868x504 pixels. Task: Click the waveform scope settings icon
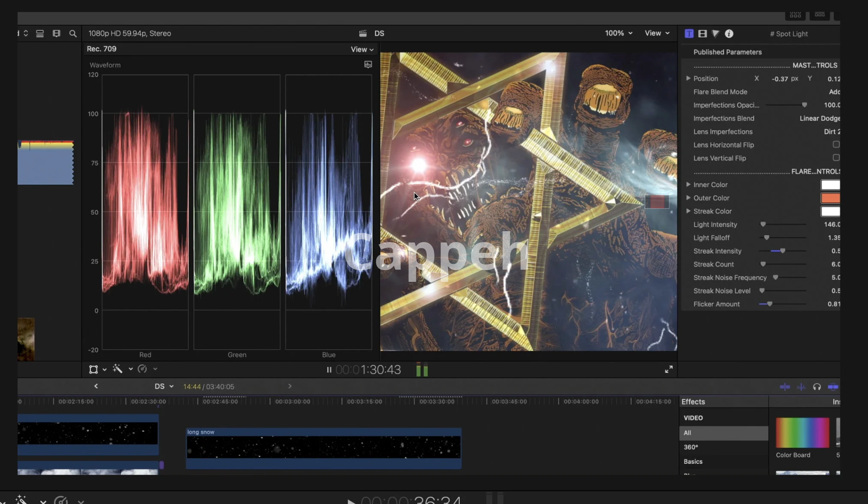(368, 65)
